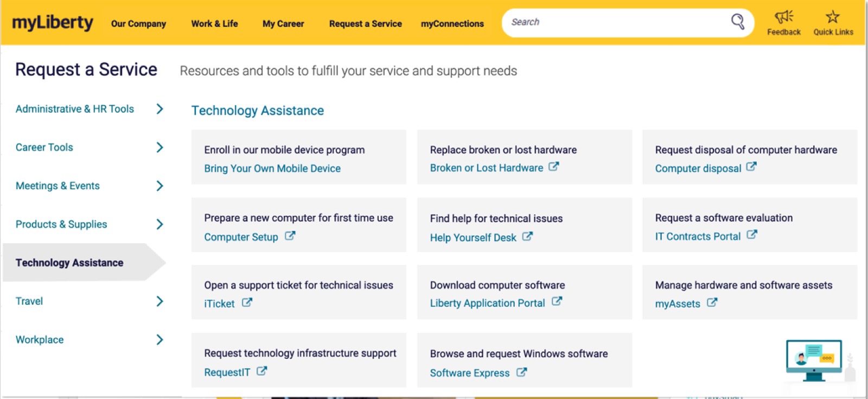Open the myConnections menu
868x399 pixels.
click(x=452, y=24)
